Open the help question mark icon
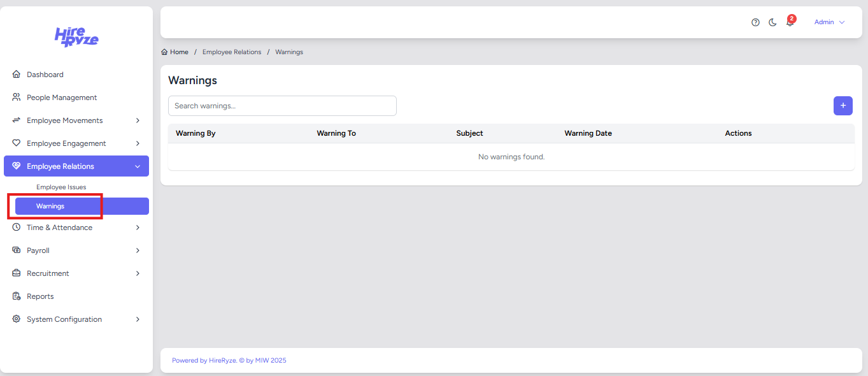Image resolution: width=868 pixels, height=376 pixels. [755, 22]
